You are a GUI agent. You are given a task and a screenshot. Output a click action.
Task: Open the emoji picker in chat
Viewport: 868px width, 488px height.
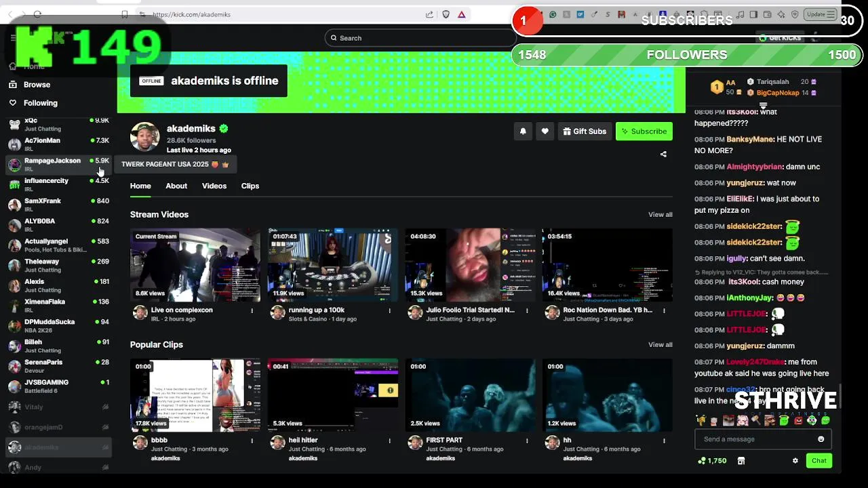[821, 439]
